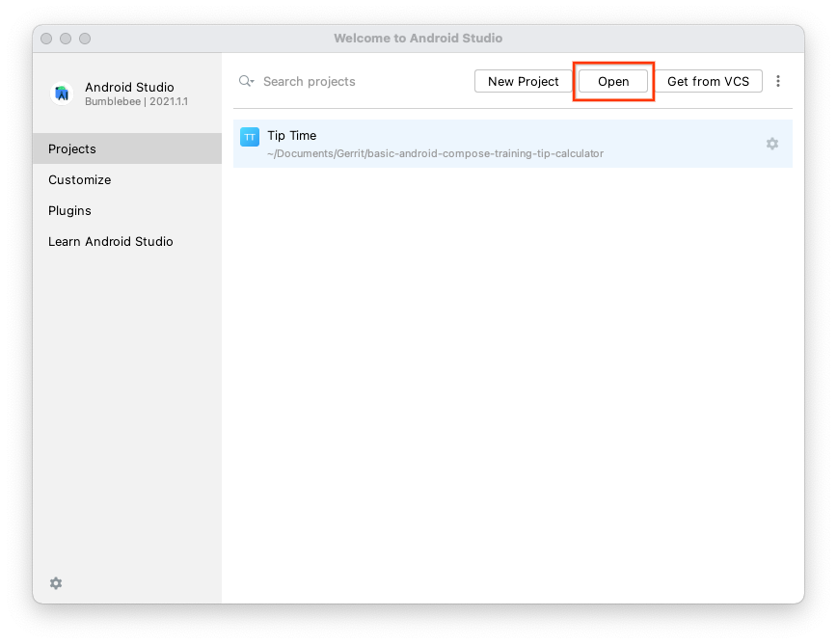837x644 pixels.
Task: Switch to the Customize section
Action: (x=79, y=179)
